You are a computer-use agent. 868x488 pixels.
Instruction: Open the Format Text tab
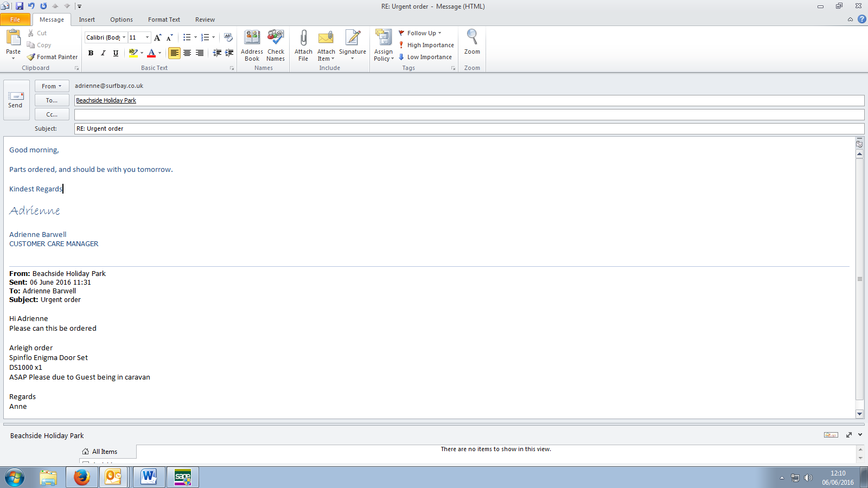click(x=164, y=20)
